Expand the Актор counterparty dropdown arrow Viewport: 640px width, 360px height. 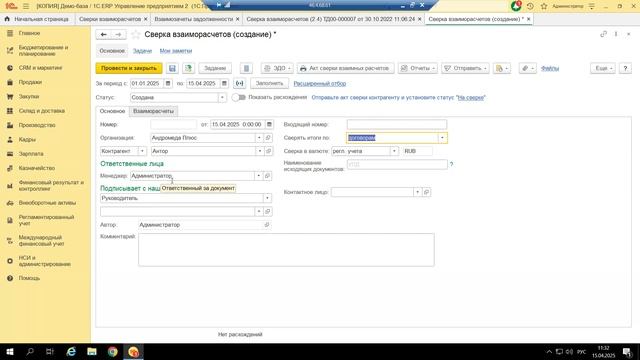[x=260, y=151]
